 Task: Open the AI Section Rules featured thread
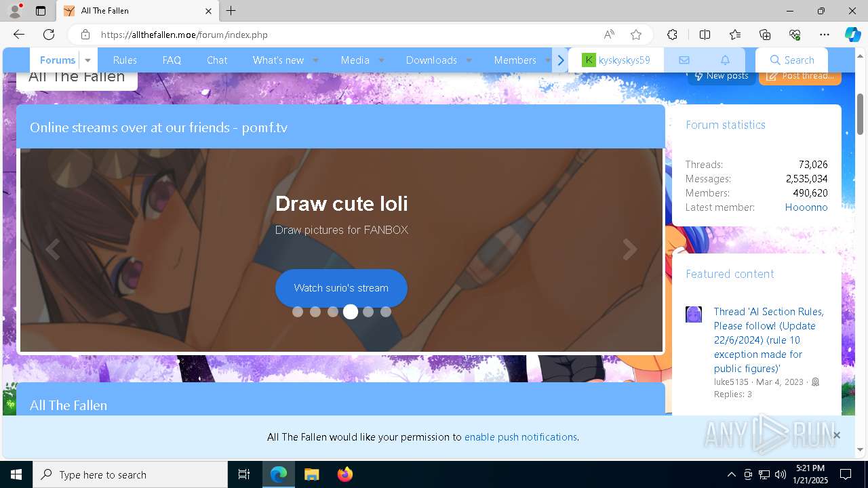(x=769, y=340)
